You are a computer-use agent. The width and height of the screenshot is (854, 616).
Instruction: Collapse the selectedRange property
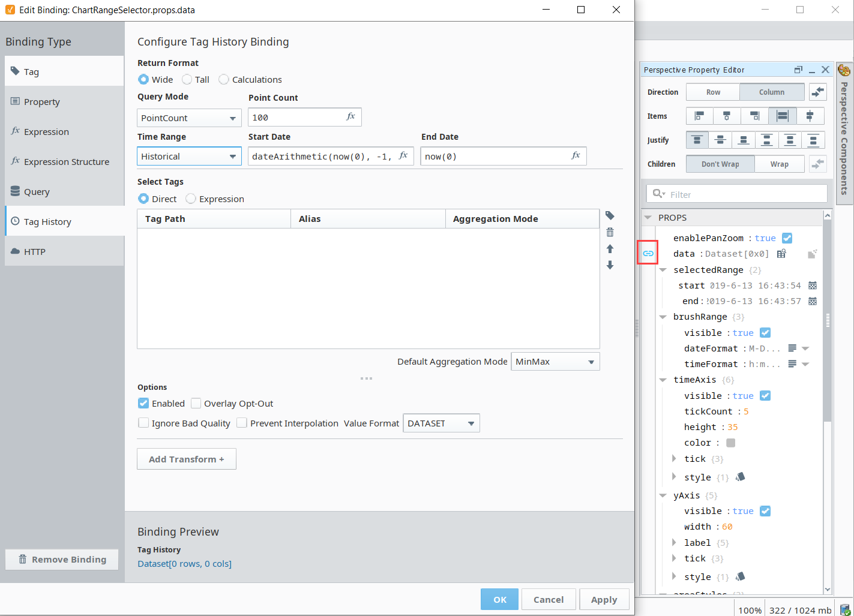(663, 270)
